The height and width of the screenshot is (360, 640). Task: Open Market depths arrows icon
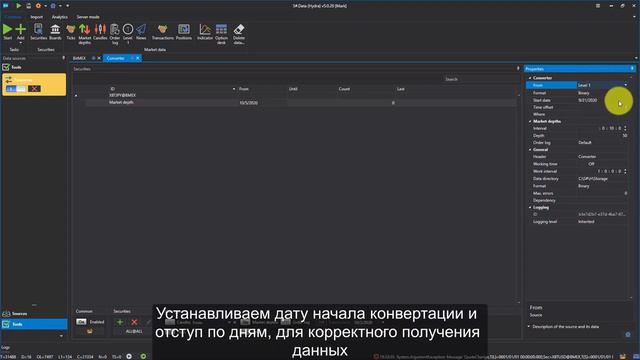(x=84, y=29)
